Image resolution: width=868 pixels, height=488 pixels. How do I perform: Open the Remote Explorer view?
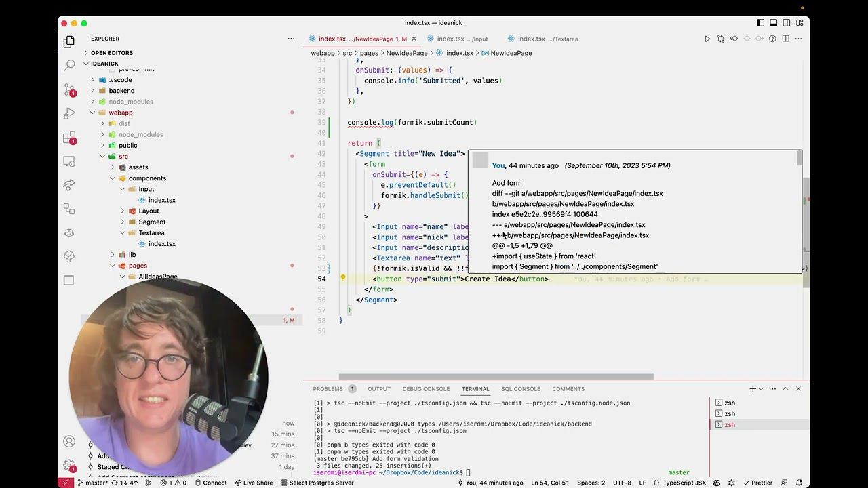(69, 161)
